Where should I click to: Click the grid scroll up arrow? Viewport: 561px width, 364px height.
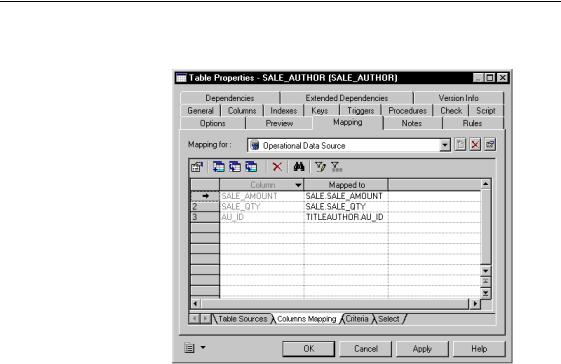[x=486, y=184]
